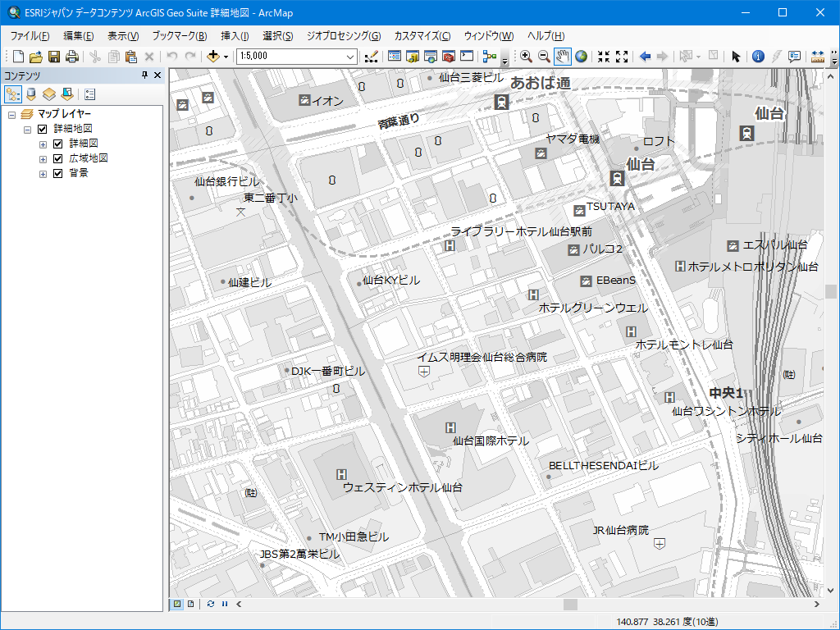Create a new map document

[18, 57]
